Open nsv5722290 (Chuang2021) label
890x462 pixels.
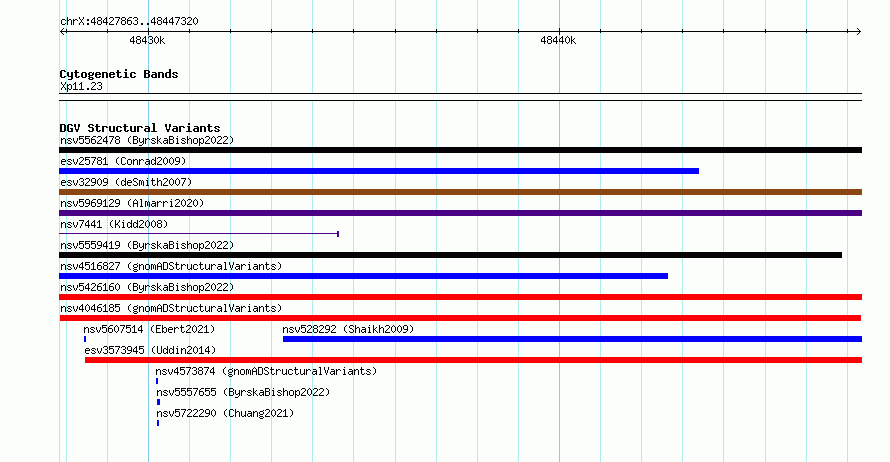click(x=225, y=413)
